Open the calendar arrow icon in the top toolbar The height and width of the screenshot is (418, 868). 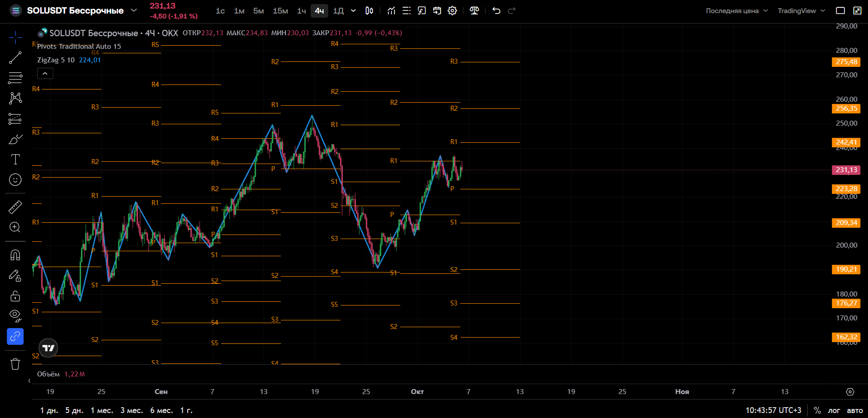point(437,11)
